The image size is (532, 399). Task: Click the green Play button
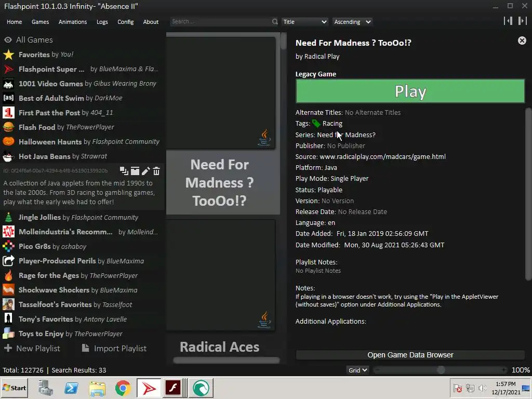point(410,91)
